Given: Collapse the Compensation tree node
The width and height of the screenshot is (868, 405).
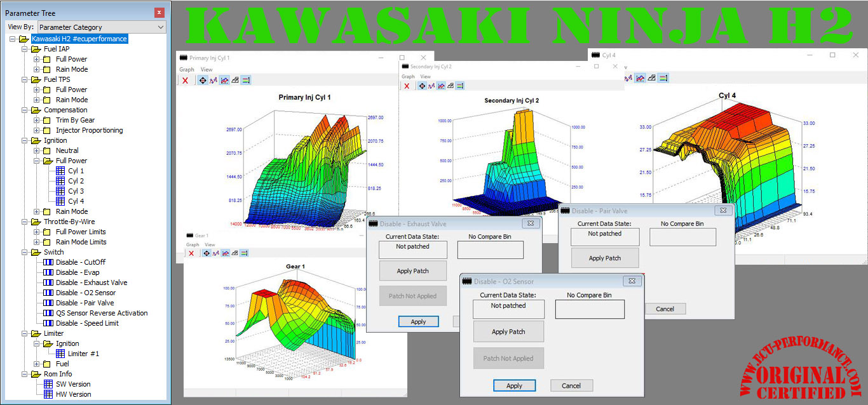Looking at the screenshot, I should (x=24, y=110).
